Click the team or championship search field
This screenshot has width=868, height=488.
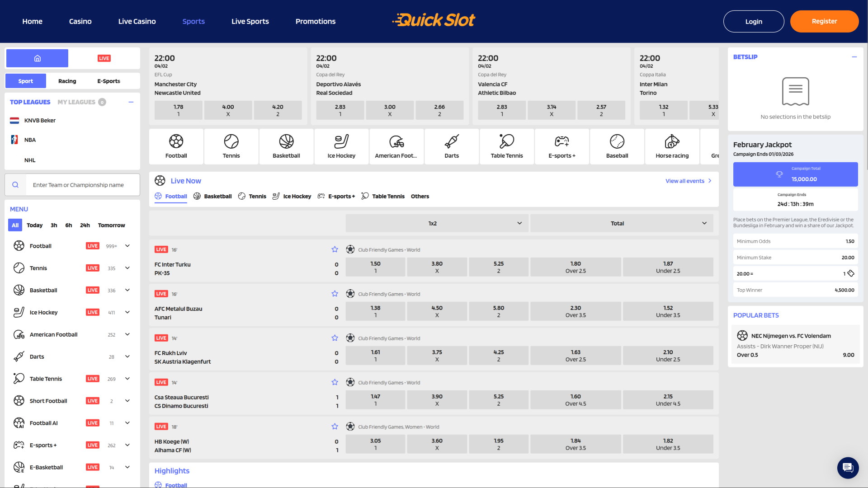point(82,185)
